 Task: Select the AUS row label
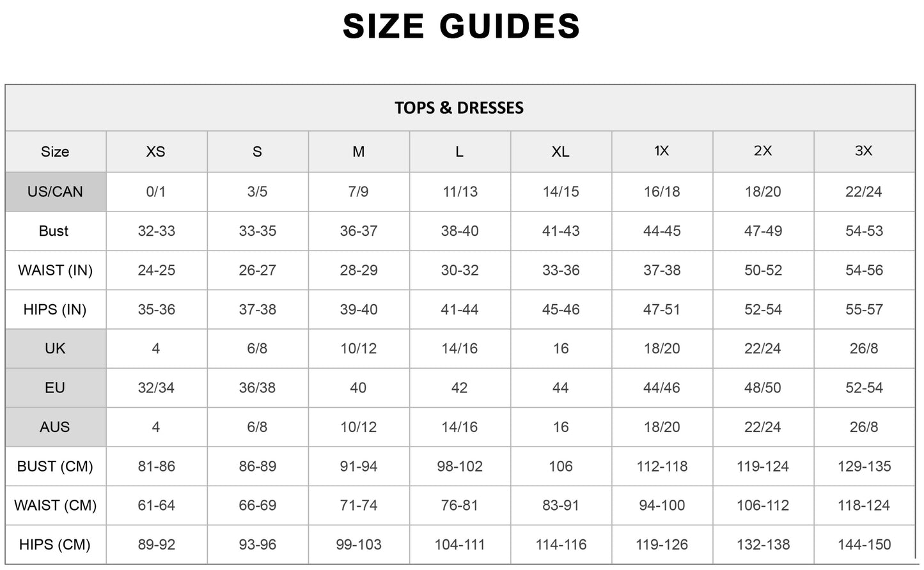[x=55, y=427]
